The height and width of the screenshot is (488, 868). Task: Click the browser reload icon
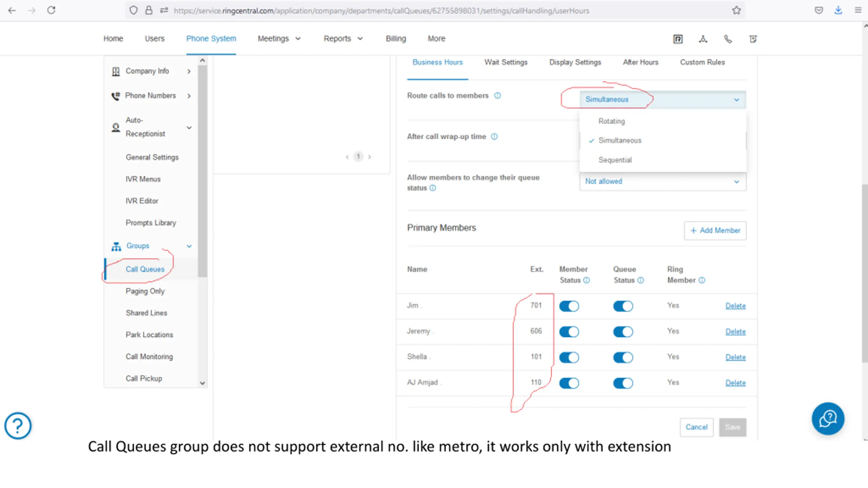tap(51, 11)
